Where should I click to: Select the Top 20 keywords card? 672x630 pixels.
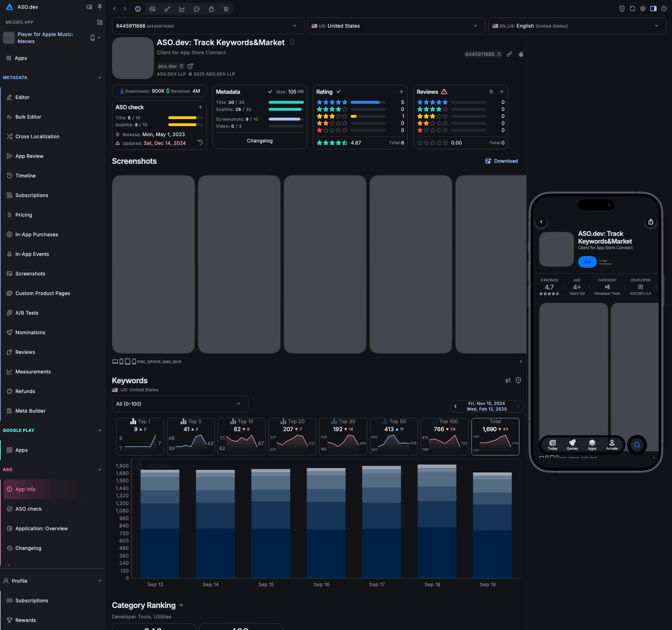click(x=292, y=436)
